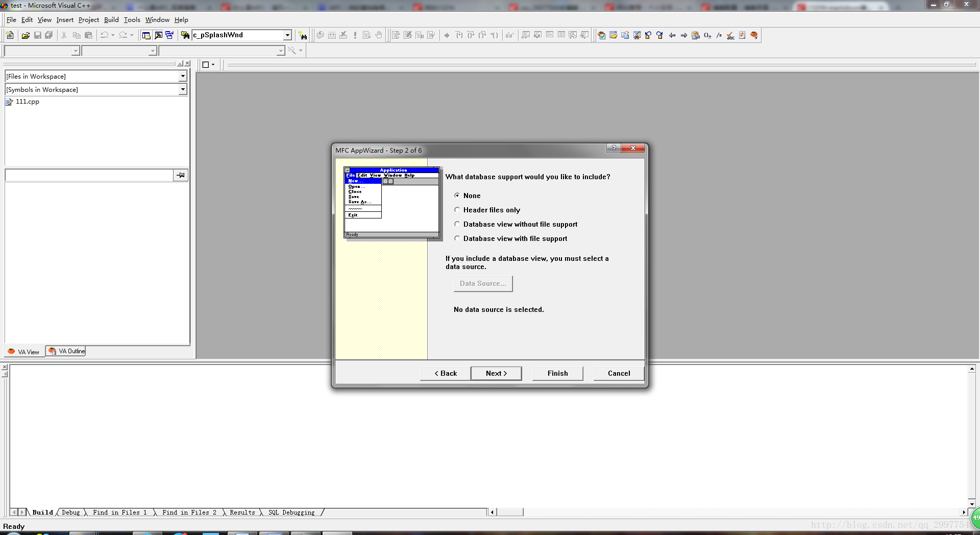The height and width of the screenshot is (535, 980).
Task: Open the Redo history dropdown arrow
Action: coord(132,35)
